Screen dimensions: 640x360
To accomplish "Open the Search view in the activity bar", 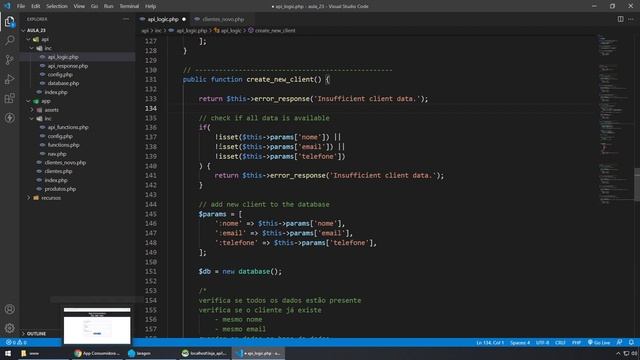I will pos(9,40).
